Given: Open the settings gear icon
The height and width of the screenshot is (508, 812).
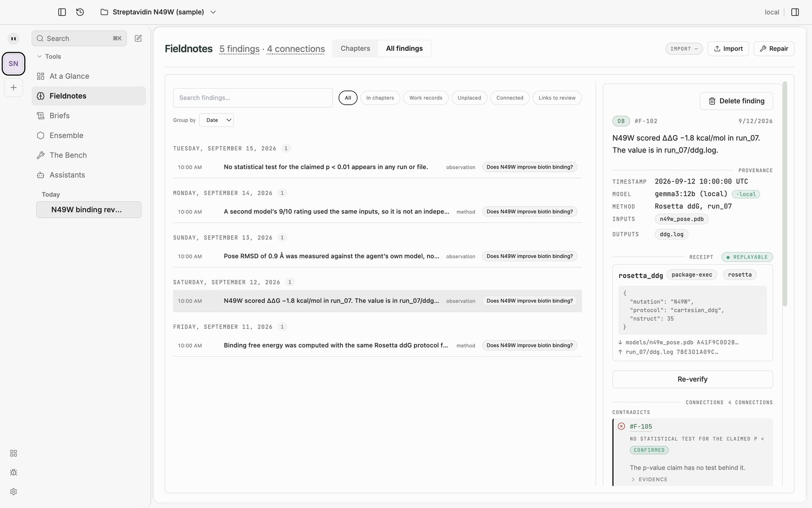Looking at the screenshot, I should click(x=14, y=492).
